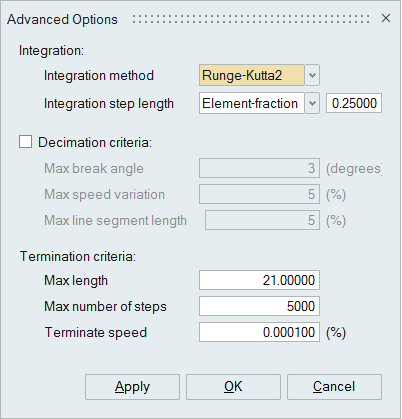Image resolution: width=402 pixels, height=419 pixels.
Task: Click the Decimation criteria label text
Action: (95, 142)
